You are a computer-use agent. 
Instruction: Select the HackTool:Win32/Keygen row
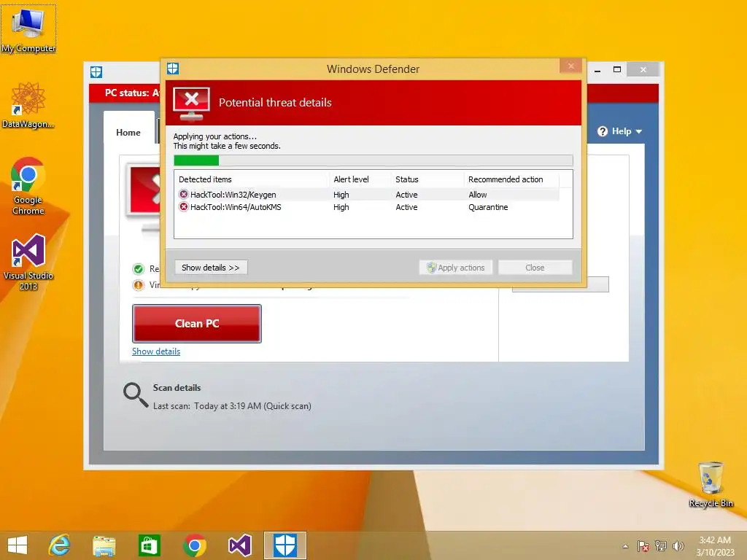[366, 194]
